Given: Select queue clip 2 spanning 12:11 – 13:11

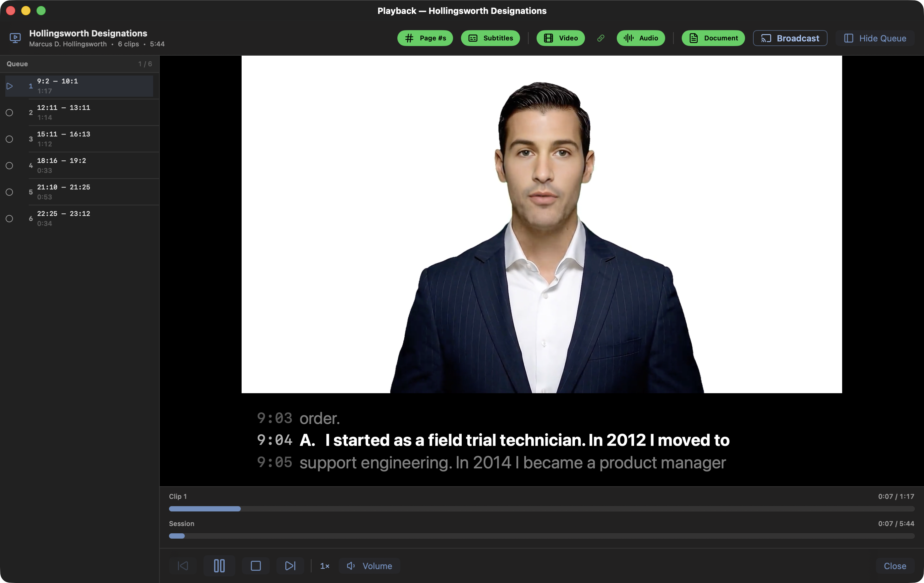Looking at the screenshot, I should tap(79, 112).
